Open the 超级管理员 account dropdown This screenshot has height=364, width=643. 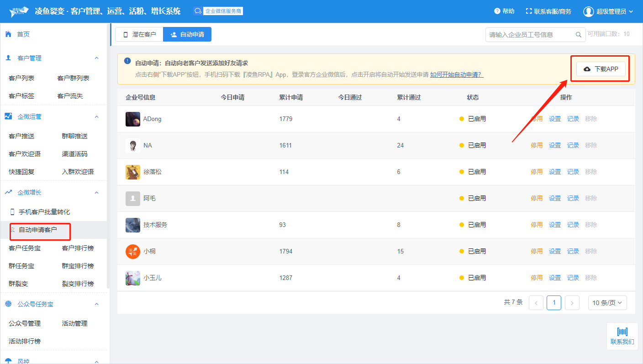(631, 11)
